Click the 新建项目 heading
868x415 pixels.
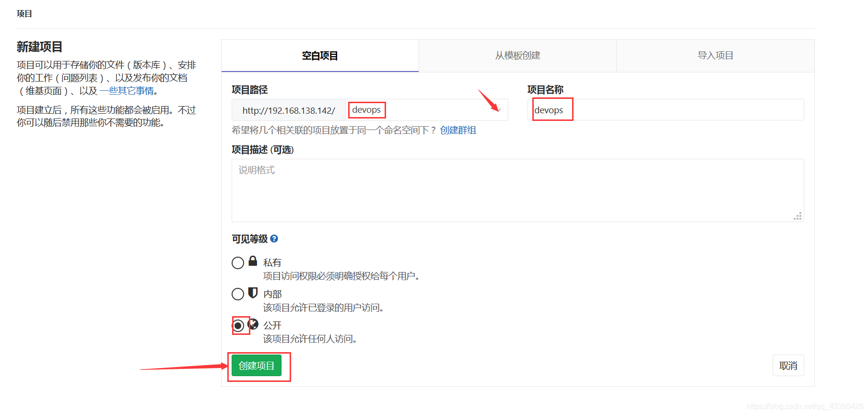click(39, 47)
